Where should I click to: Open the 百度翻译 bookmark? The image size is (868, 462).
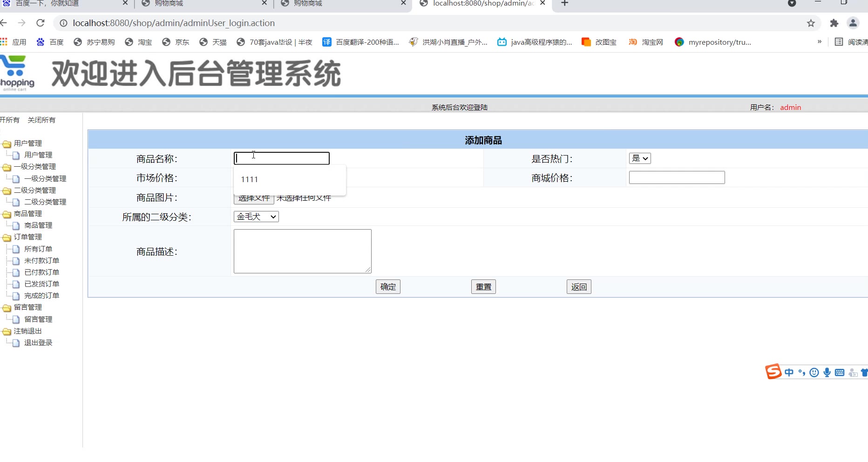(361, 42)
